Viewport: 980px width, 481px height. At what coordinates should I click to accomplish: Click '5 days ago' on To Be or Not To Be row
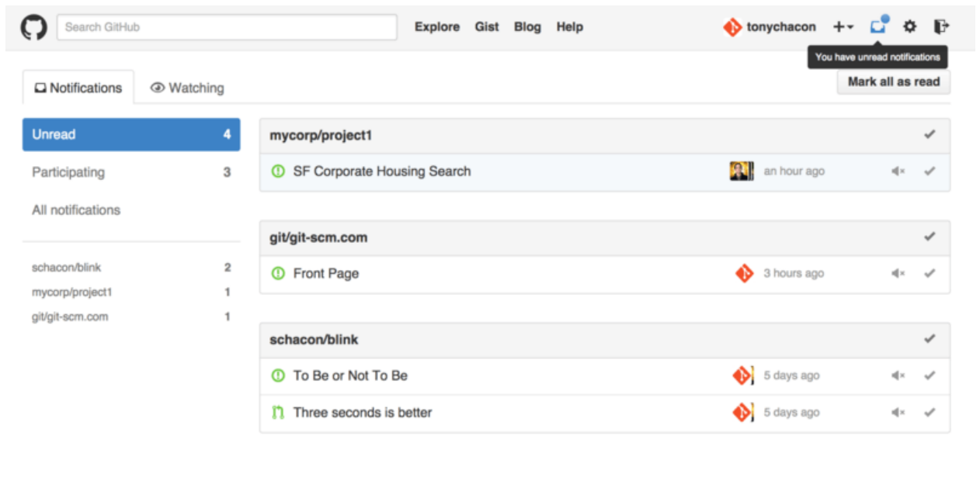point(791,376)
